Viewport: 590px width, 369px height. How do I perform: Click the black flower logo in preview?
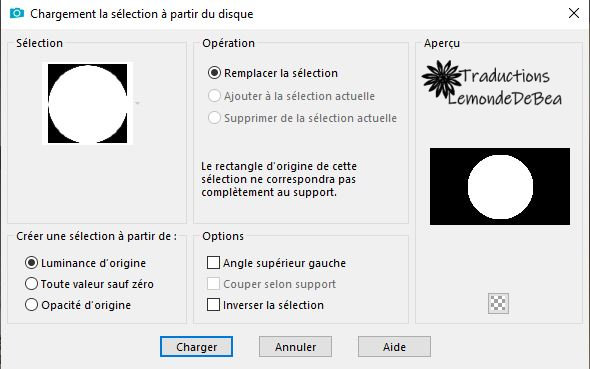[442, 79]
